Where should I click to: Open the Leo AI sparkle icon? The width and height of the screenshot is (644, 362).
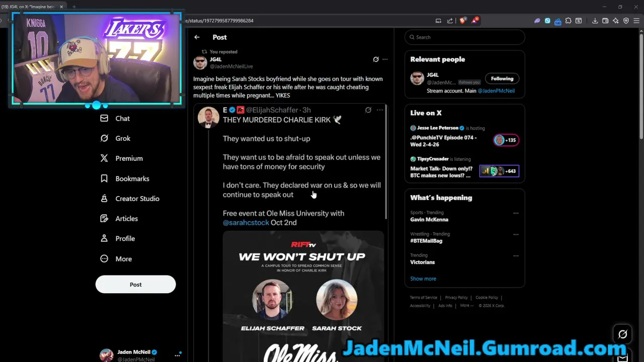click(x=616, y=21)
